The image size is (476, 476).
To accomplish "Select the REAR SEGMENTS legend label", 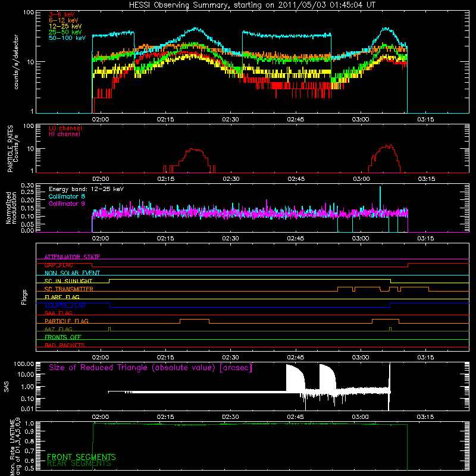I will [x=79, y=464].
